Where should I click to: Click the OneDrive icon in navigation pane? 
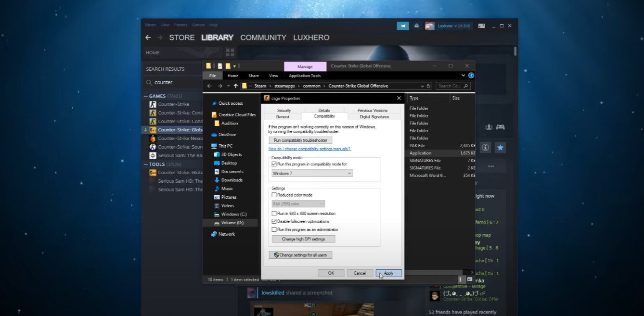pos(214,135)
